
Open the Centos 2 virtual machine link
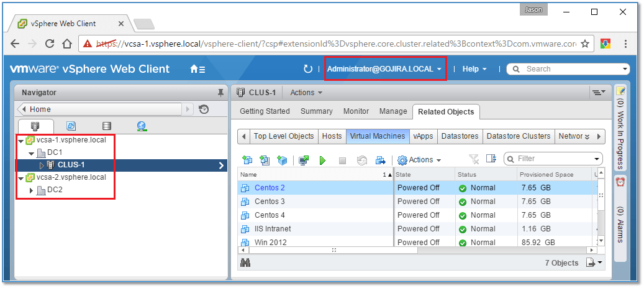pos(270,188)
